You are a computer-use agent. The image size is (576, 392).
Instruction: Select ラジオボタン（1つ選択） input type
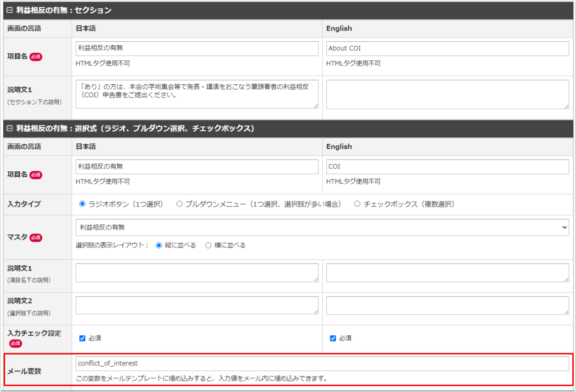(83, 204)
